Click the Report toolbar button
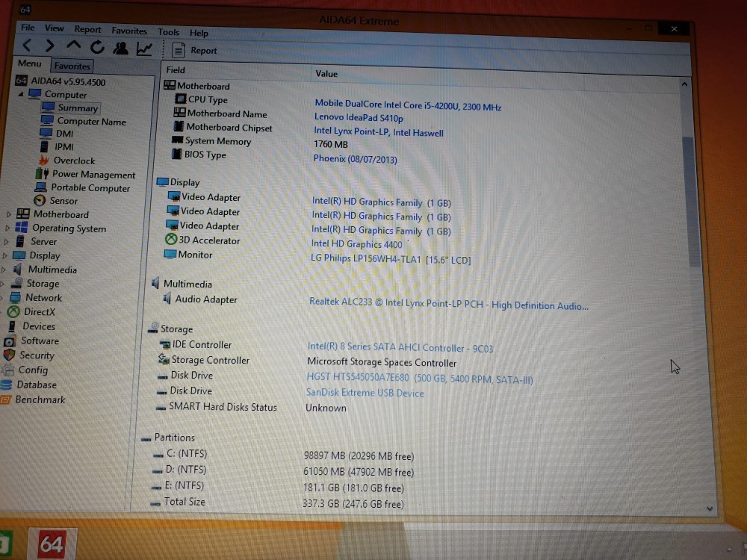This screenshot has height=560, width=747. 194,50
